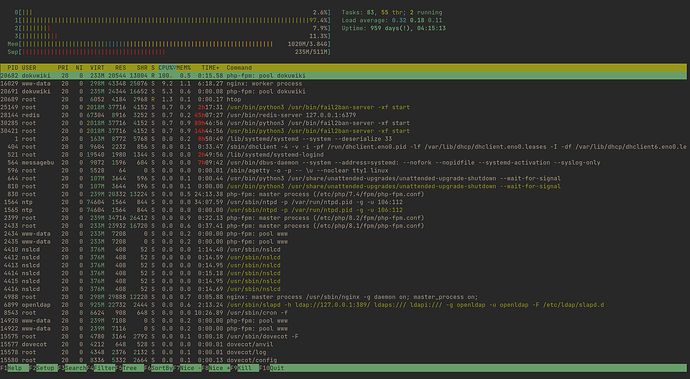Toggle F5 Tree view
The height and width of the screenshot is (379, 690).
(130, 368)
